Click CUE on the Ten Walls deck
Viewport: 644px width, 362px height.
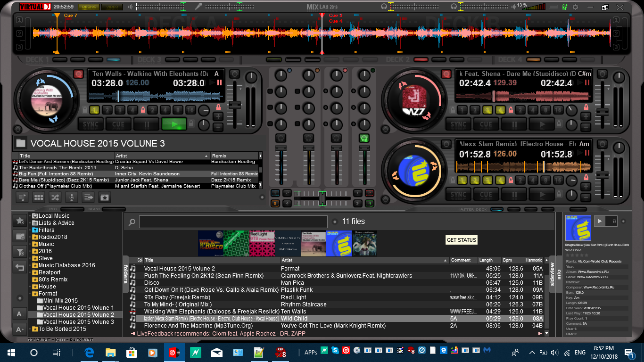point(118,124)
